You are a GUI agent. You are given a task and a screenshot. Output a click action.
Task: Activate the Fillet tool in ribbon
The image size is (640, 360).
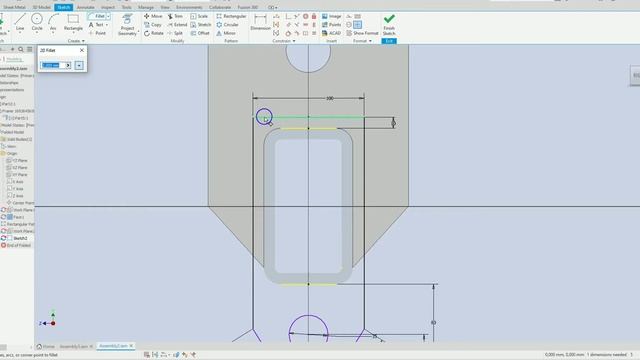(x=96, y=16)
